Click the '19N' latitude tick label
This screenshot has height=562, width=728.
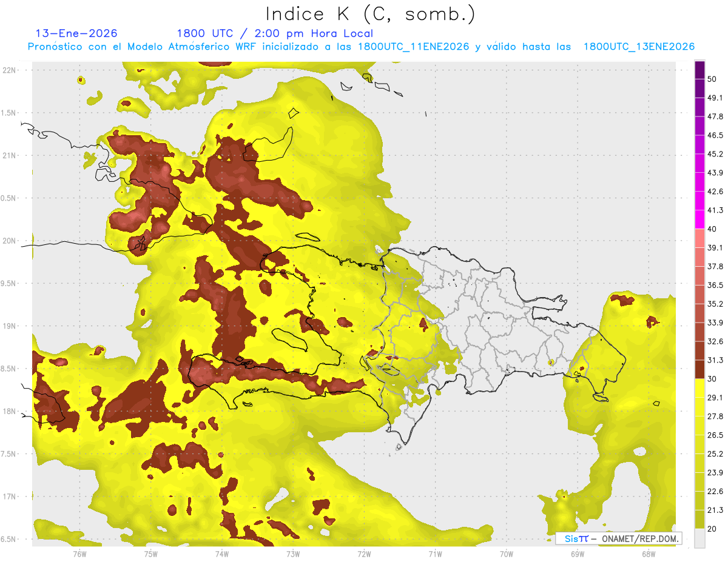point(10,326)
